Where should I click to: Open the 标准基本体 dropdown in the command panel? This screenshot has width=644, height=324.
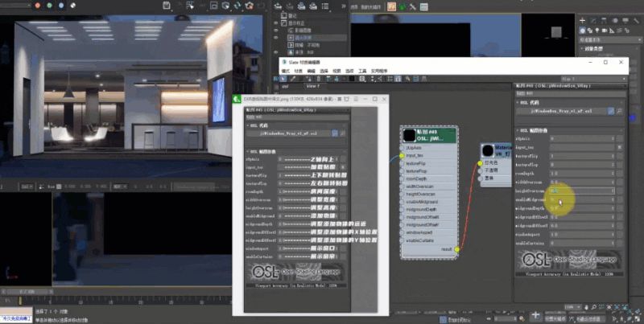[x=610, y=39]
